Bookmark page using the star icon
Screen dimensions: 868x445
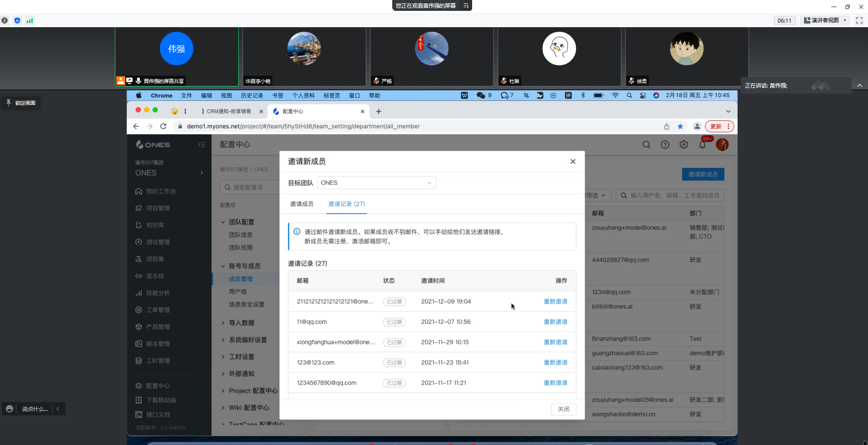(680, 127)
